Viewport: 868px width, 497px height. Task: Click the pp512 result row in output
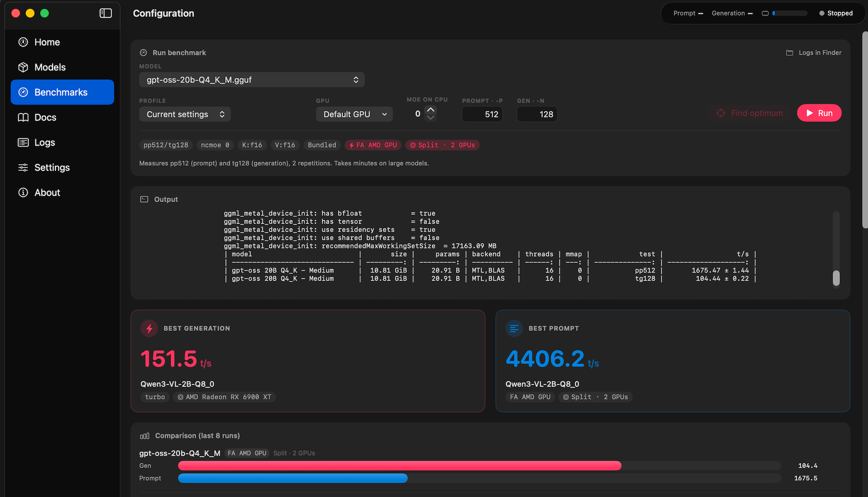[490, 271]
